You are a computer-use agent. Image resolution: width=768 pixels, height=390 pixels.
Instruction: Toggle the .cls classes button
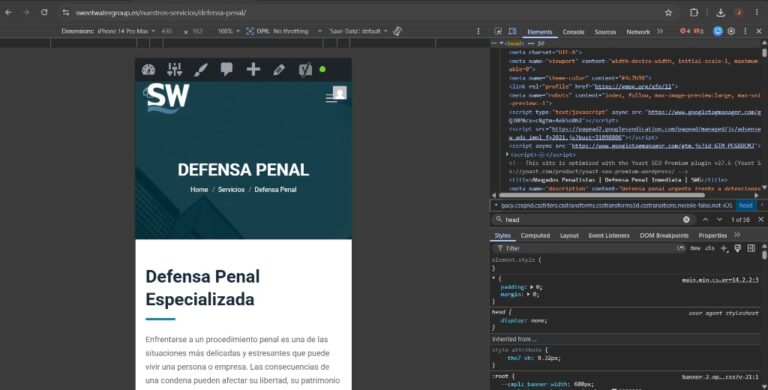point(709,248)
